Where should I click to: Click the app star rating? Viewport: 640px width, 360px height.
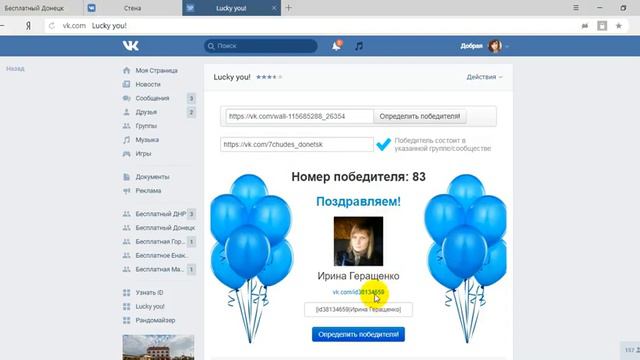[269, 77]
